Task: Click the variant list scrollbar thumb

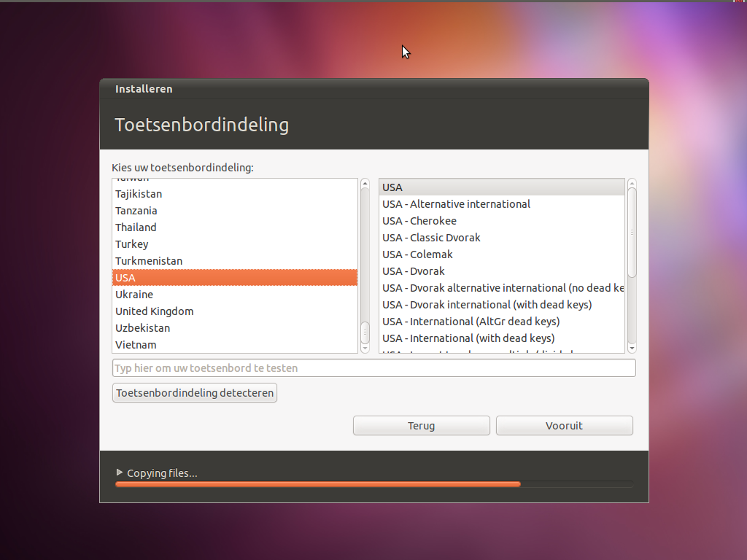Action: 632,233
